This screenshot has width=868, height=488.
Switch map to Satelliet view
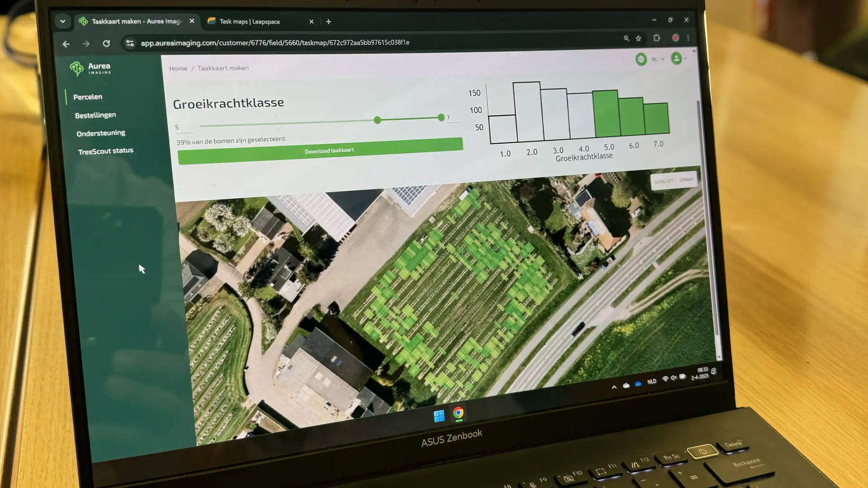tap(663, 181)
